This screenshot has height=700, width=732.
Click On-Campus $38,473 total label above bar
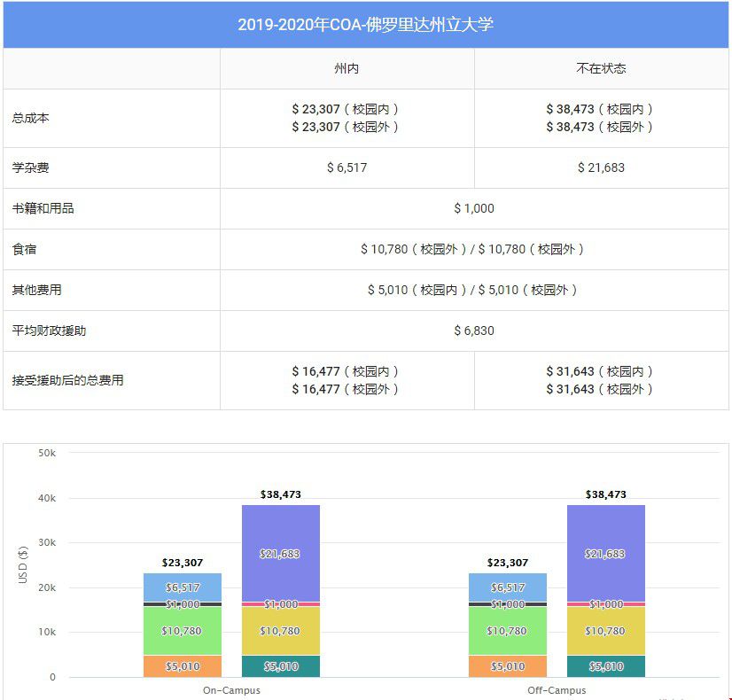tap(281, 494)
